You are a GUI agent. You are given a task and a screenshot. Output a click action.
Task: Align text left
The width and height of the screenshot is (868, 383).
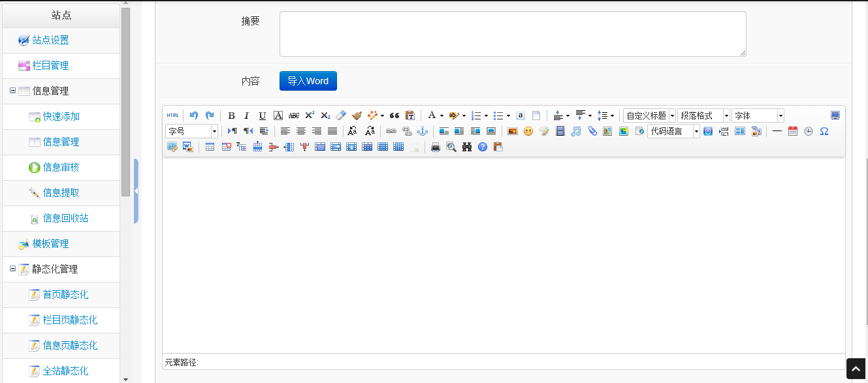[x=285, y=131]
